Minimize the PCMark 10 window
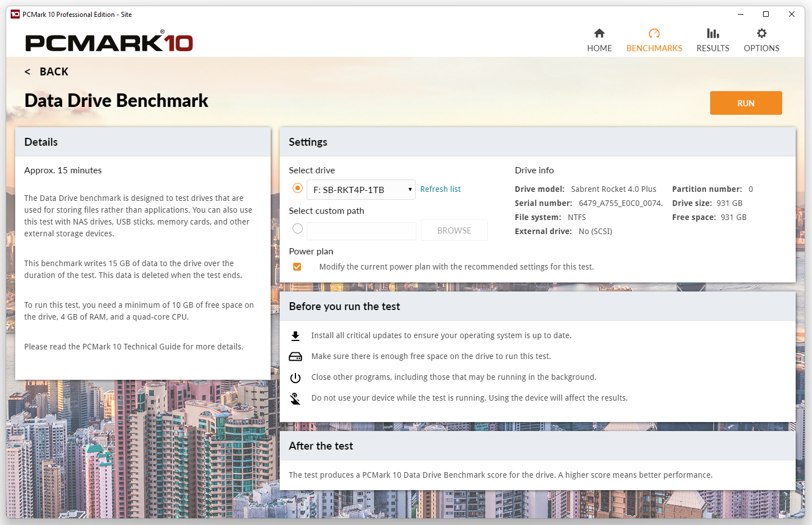 741,14
